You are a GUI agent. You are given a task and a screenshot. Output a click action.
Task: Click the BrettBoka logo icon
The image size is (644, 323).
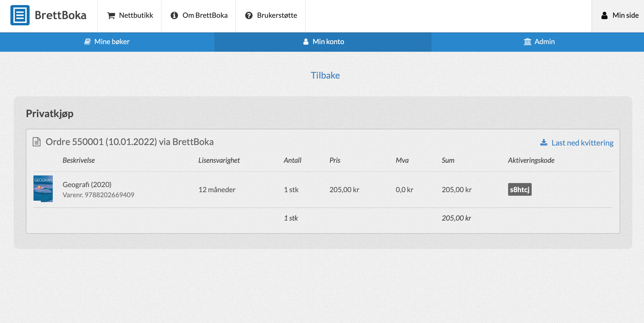pyautogui.click(x=20, y=15)
